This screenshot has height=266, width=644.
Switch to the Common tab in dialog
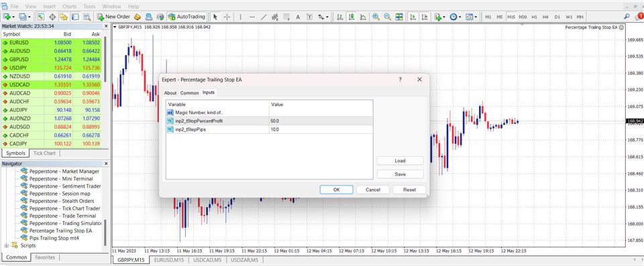(x=189, y=92)
